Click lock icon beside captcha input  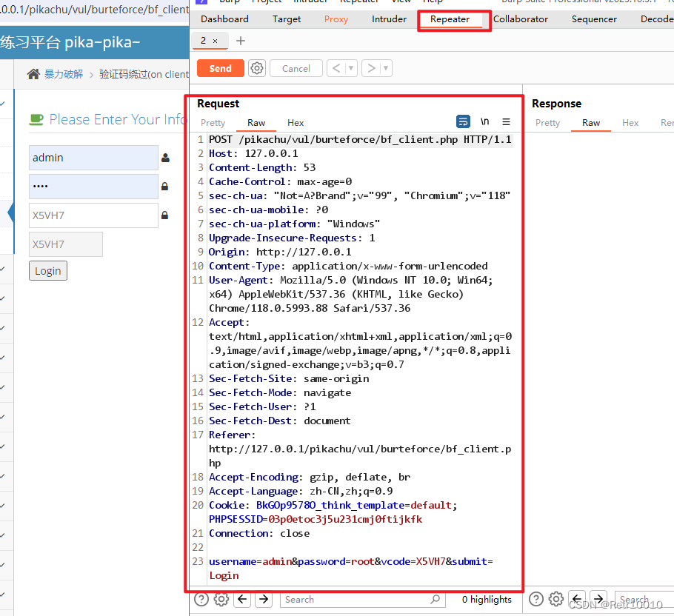[164, 215]
